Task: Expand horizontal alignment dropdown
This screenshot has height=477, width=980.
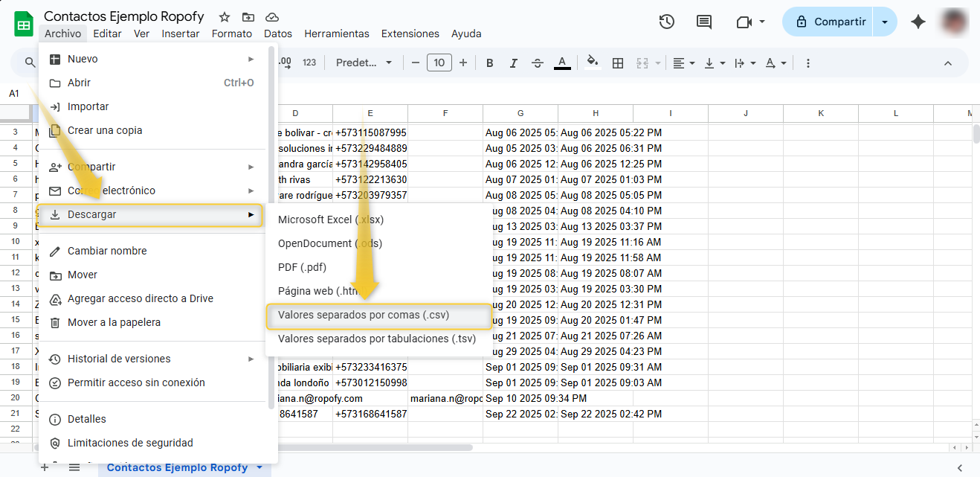Action: [683, 63]
